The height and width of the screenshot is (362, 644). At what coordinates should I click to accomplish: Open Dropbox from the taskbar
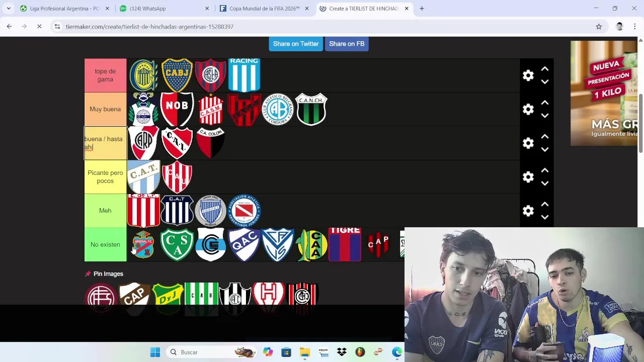click(x=342, y=352)
